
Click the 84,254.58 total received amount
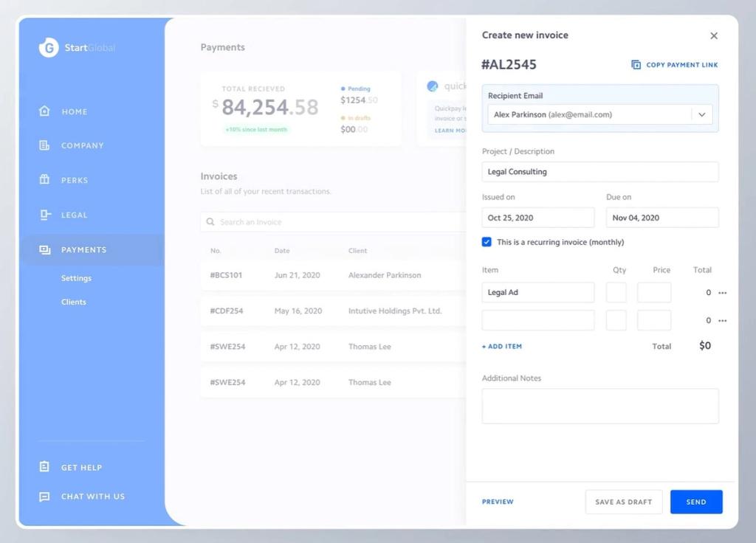pos(270,107)
